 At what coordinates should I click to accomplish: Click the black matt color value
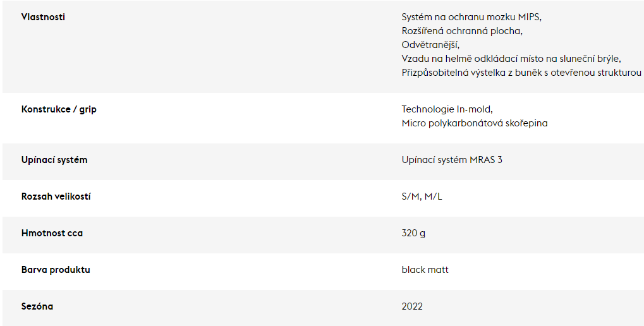coord(425,270)
